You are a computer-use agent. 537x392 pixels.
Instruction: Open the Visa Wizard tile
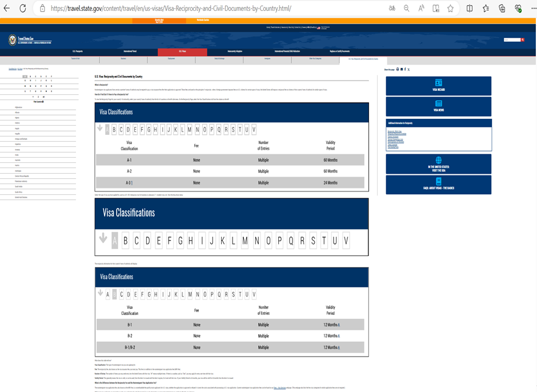[x=438, y=86]
